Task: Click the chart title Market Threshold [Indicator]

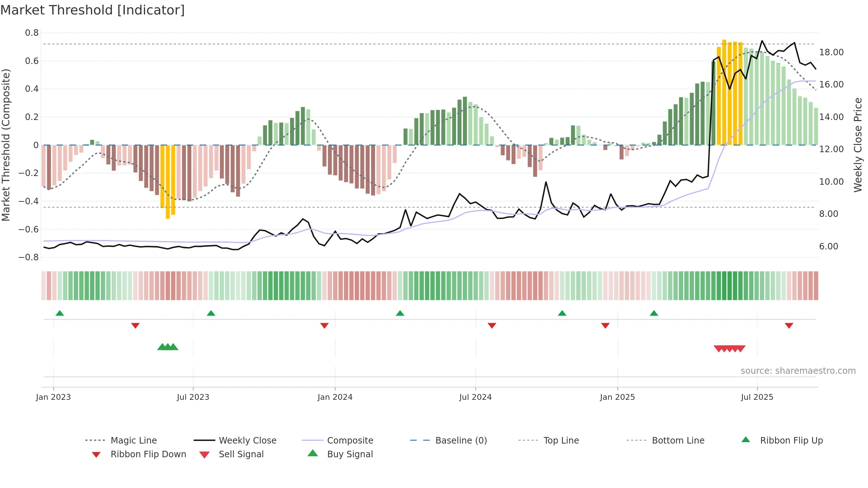Action: pyautogui.click(x=93, y=10)
